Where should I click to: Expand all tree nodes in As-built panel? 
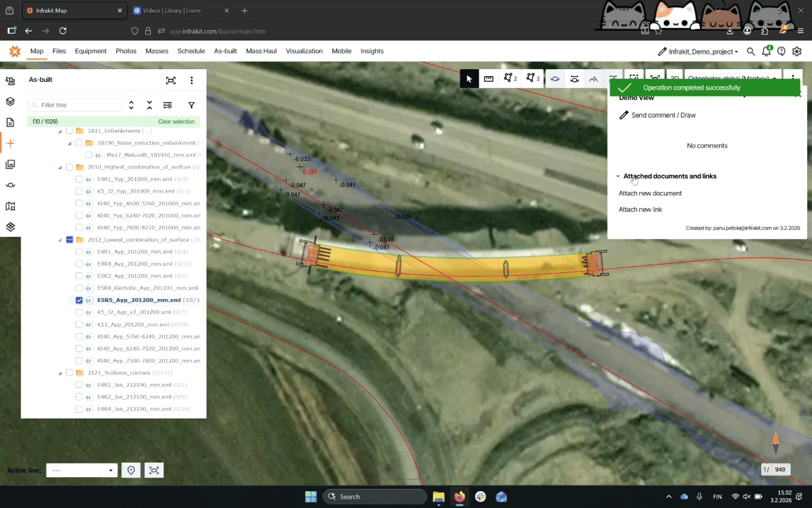[x=131, y=105]
